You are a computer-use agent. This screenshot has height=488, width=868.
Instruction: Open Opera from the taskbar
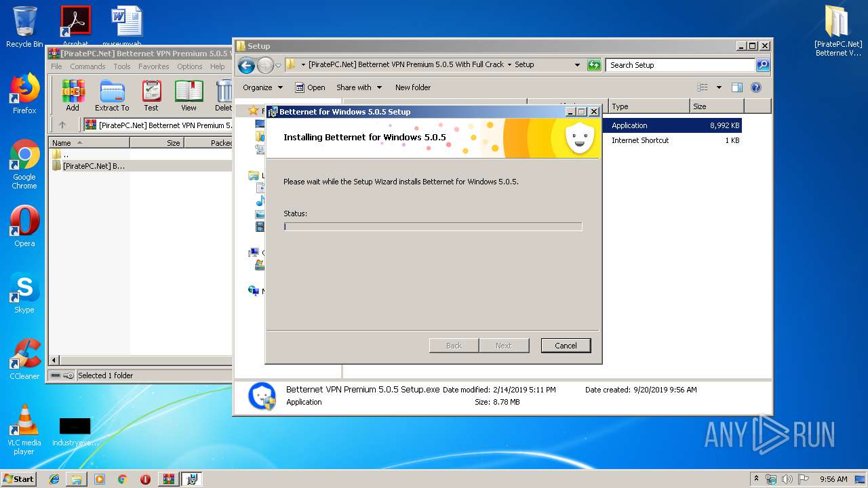tap(145, 479)
